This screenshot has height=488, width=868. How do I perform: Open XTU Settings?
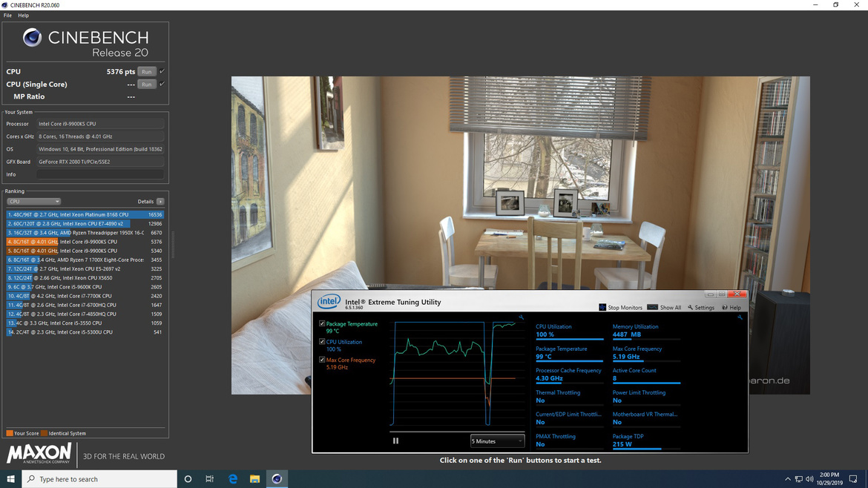click(701, 308)
